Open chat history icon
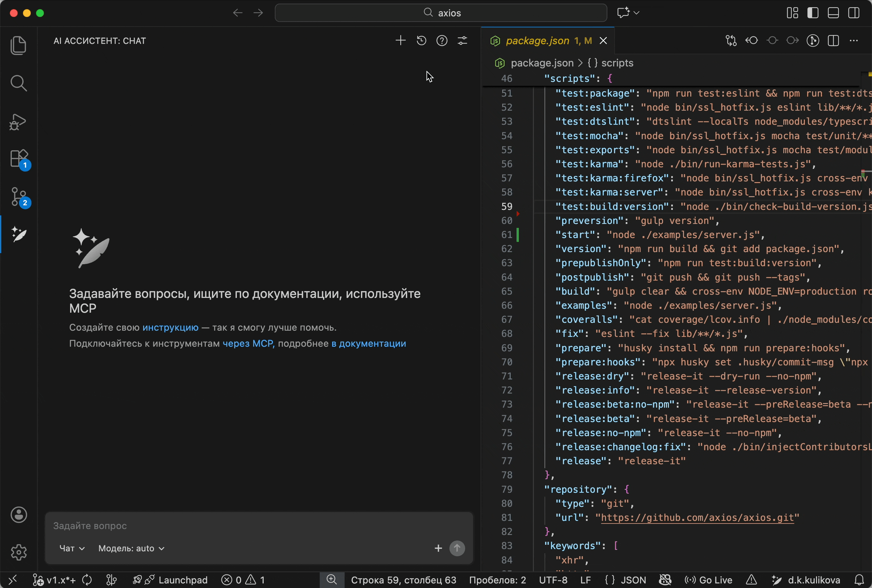This screenshot has height=588, width=872. [x=421, y=41]
